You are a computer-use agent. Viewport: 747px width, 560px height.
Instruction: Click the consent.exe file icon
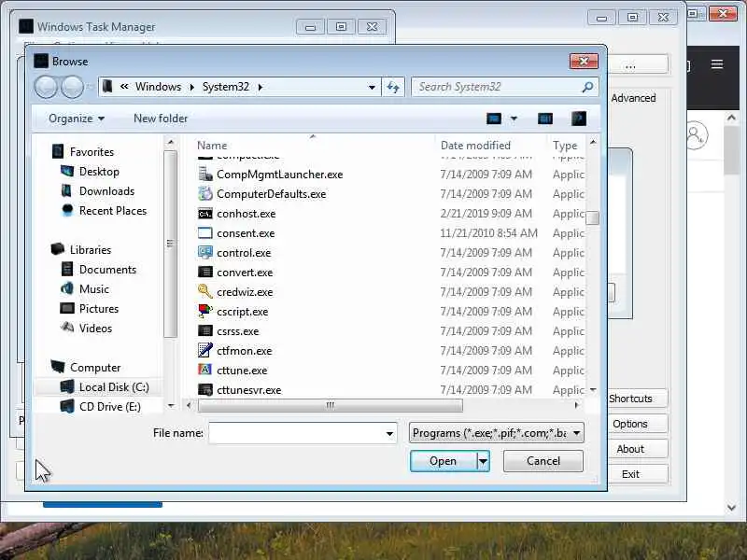pos(204,232)
